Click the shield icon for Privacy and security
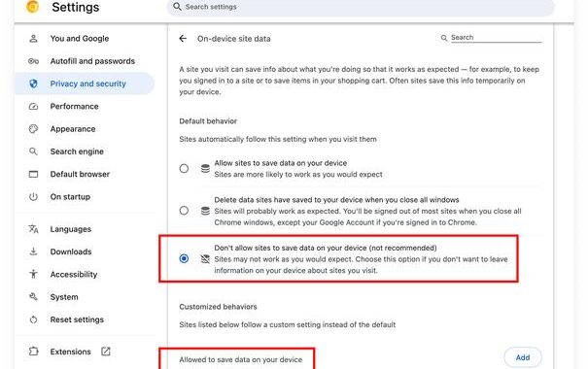This screenshot has height=369, width=588. click(33, 84)
